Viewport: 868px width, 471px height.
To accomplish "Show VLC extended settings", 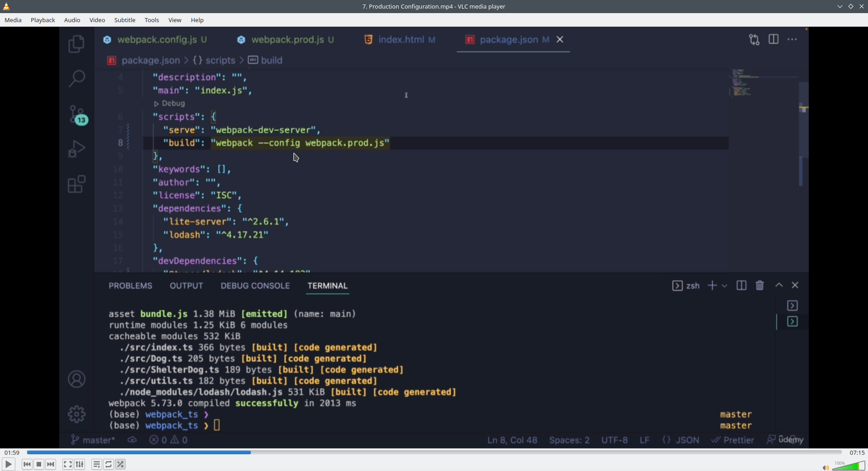I will click(x=80, y=464).
